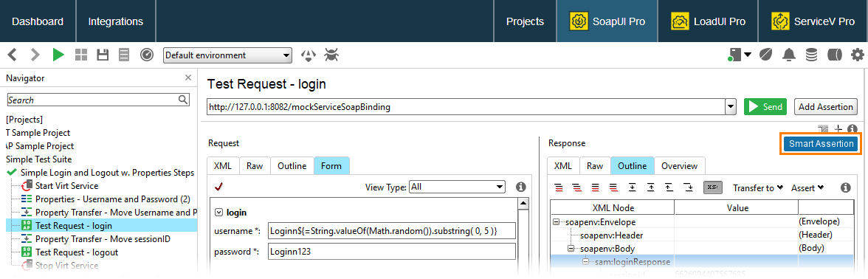Viewport: 868px width, 279px height.
Task: Click the green Send button
Action: (x=765, y=107)
